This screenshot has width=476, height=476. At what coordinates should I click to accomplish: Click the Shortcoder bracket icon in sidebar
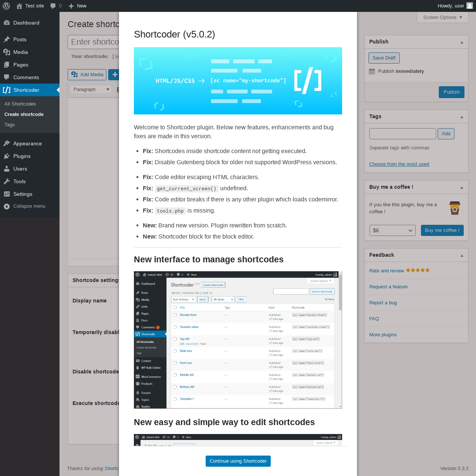[7, 90]
